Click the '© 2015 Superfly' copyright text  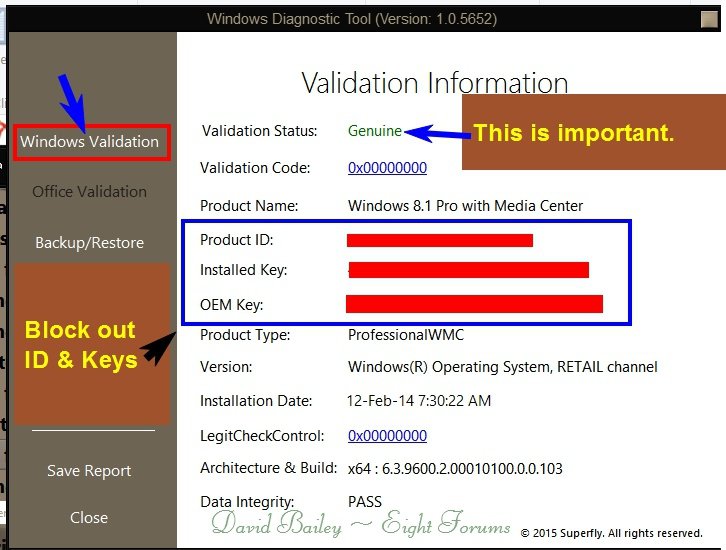611,533
